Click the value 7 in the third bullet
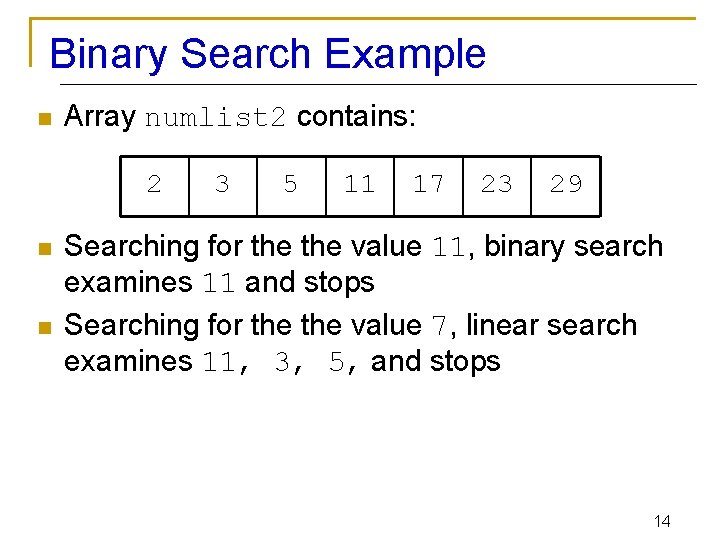The height and width of the screenshot is (540, 720). (440, 327)
